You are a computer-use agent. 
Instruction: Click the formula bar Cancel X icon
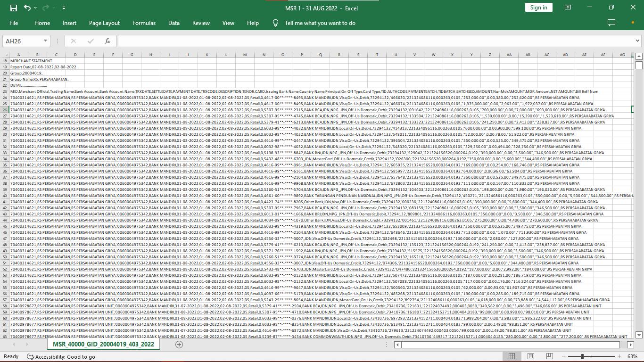[73, 41]
